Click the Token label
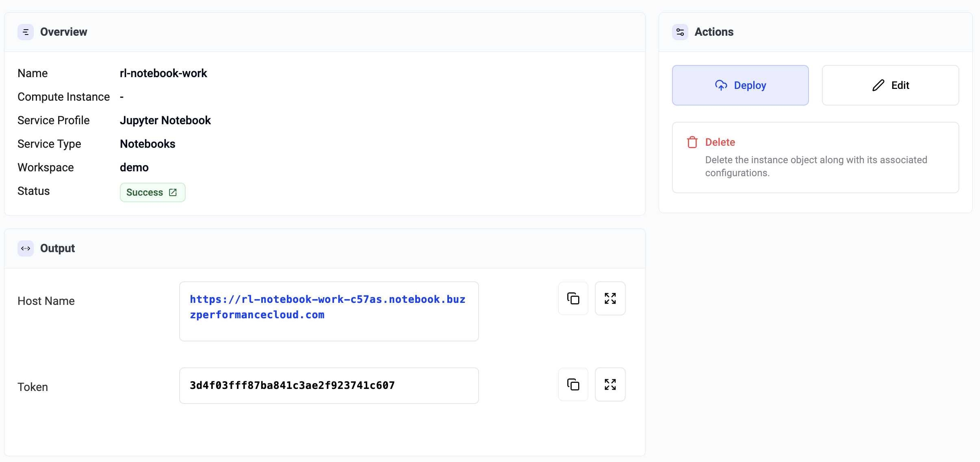The width and height of the screenshot is (980, 462). (x=33, y=387)
